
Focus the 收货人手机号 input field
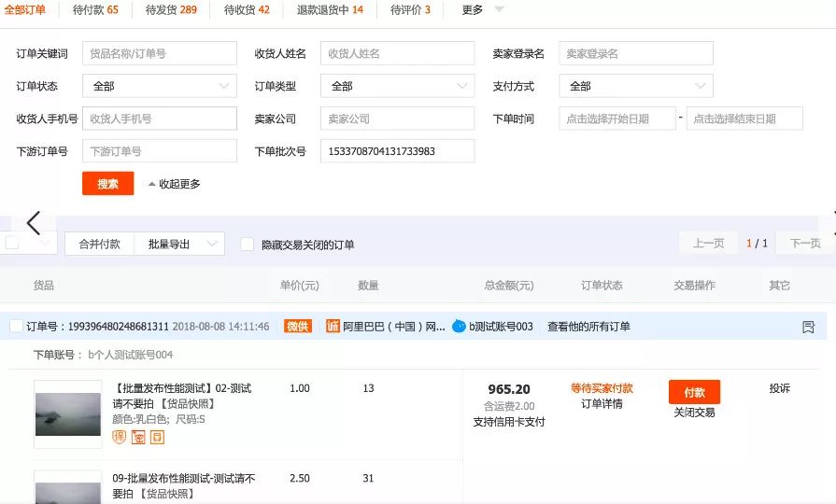[x=160, y=119]
